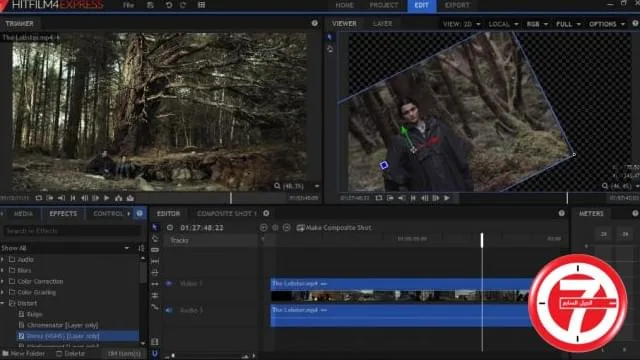640x360 pixels.
Task: Open the workspaces grid icon in top bar
Action: tap(201, 5)
